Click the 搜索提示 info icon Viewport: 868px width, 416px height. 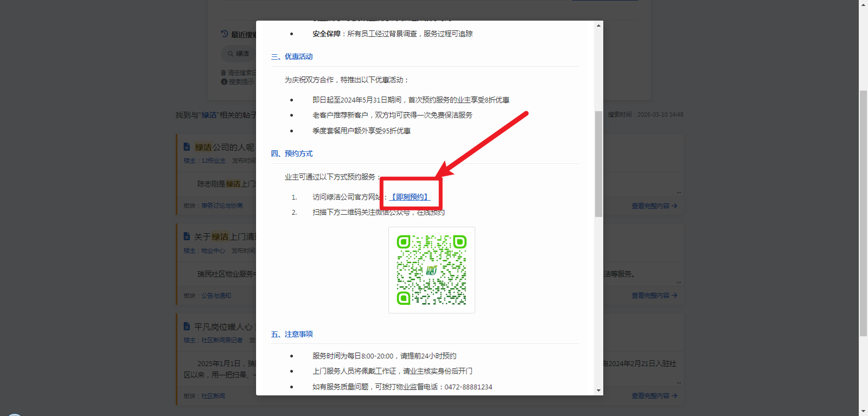point(224,82)
